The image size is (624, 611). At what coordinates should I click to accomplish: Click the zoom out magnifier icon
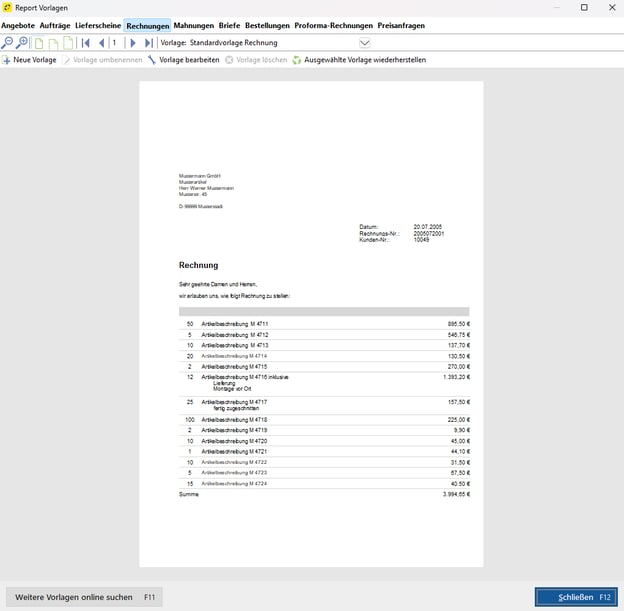pos(7,43)
